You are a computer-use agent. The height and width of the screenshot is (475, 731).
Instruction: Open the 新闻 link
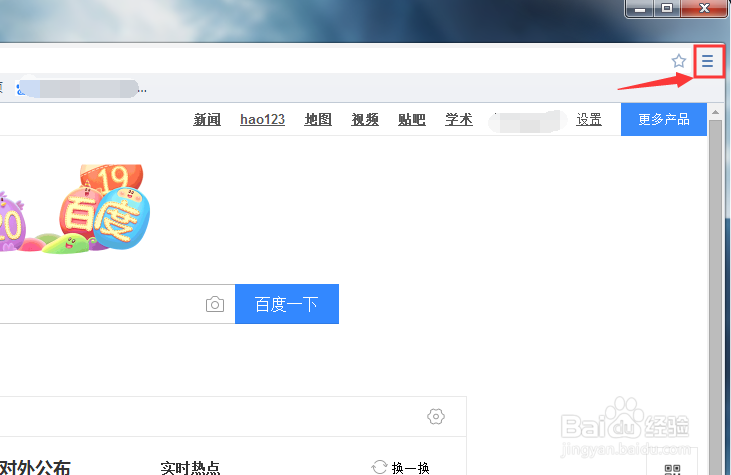pyautogui.click(x=207, y=119)
